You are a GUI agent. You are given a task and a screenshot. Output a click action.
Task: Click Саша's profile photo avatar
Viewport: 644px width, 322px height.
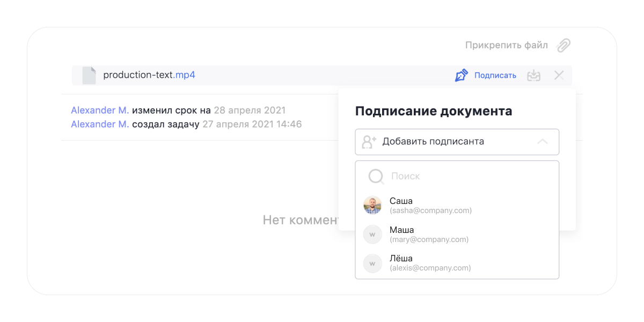[372, 206]
